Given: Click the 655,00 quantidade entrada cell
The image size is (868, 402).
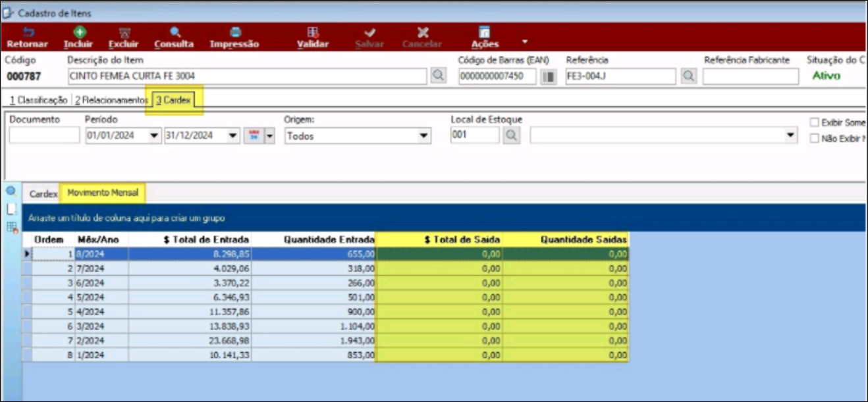Looking at the screenshot, I should pyautogui.click(x=313, y=253).
